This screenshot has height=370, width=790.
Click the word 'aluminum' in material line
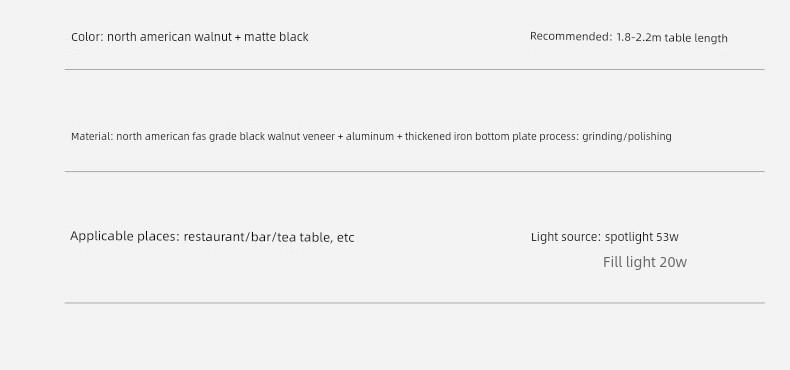coord(370,137)
